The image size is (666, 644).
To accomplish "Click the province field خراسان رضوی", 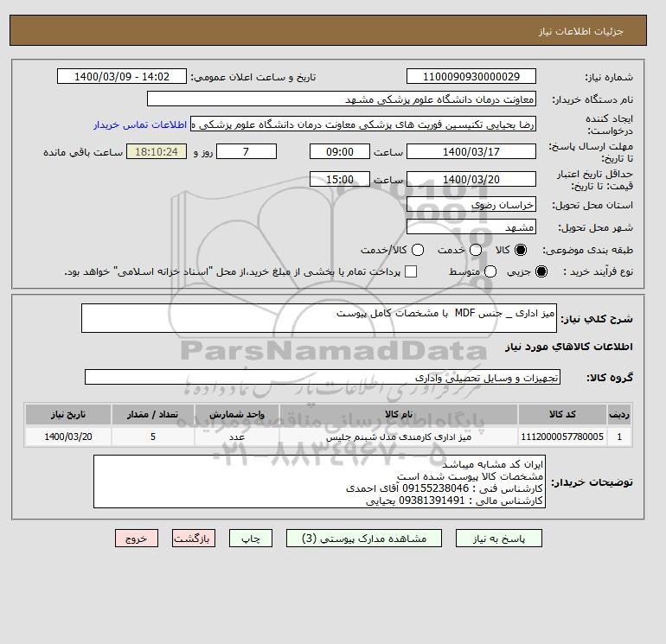I will (x=471, y=205).
